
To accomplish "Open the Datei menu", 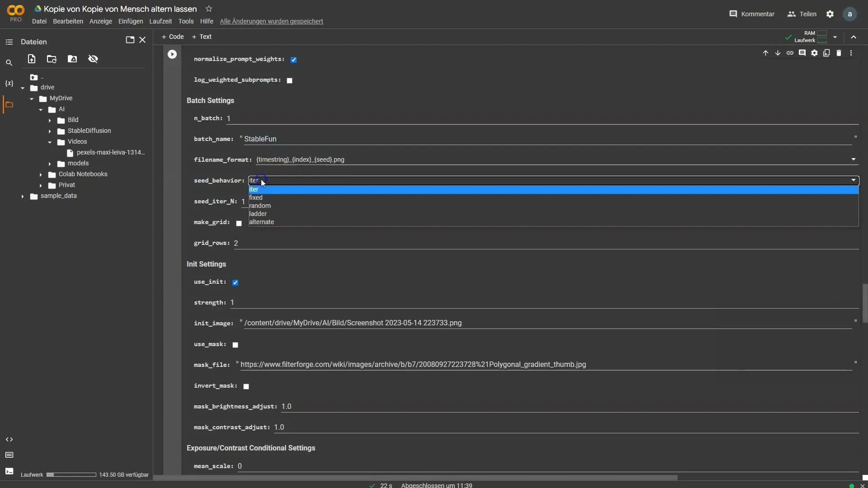I will pyautogui.click(x=39, y=21).
